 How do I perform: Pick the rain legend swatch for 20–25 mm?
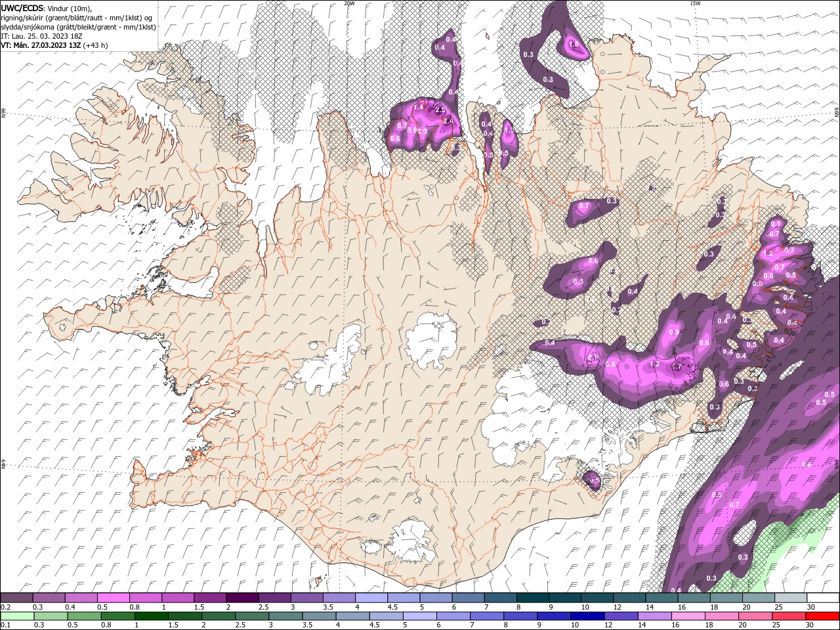[756, 616]
